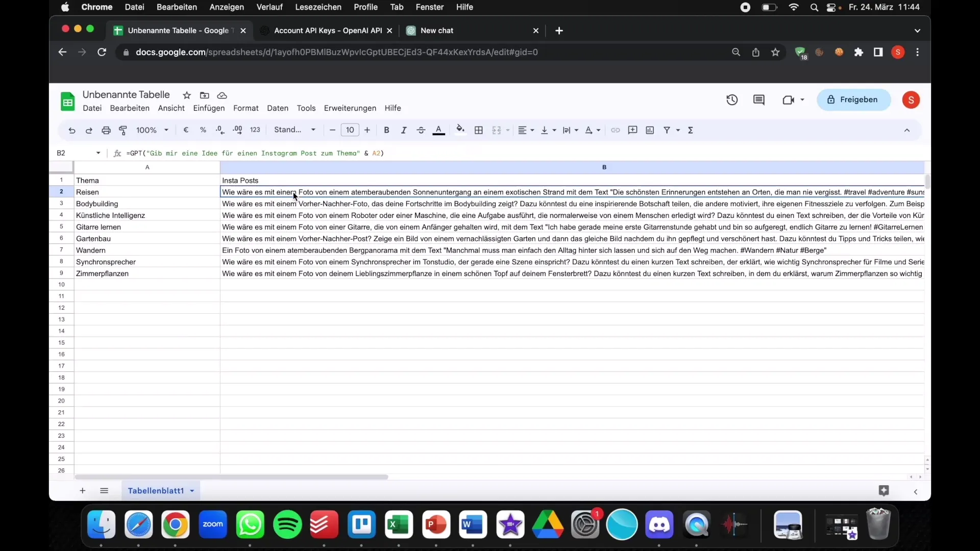980x551 pixels.
Task: Redo action with toolbar arrow
Action: pos(89,130)
